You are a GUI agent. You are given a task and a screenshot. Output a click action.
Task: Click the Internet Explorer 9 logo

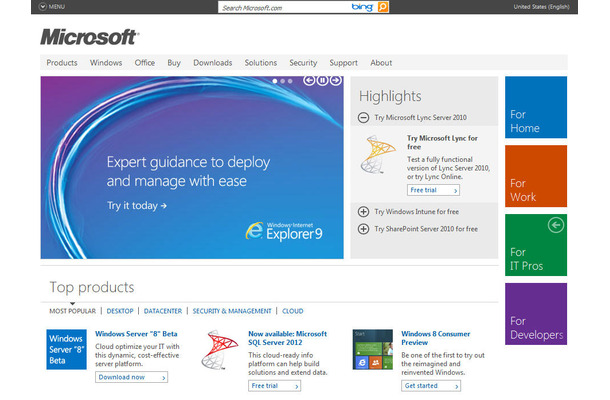(x=284, y=232)
